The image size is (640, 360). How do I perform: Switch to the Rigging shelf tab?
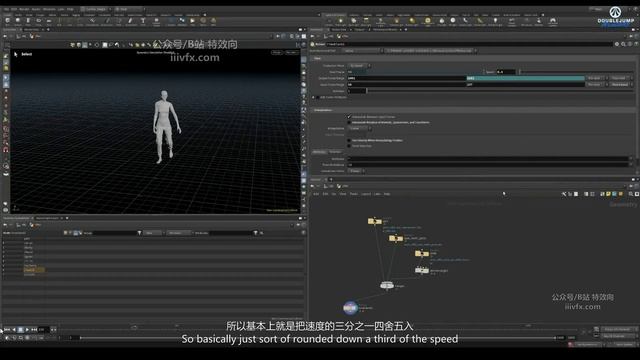click(x=76, y=15)
